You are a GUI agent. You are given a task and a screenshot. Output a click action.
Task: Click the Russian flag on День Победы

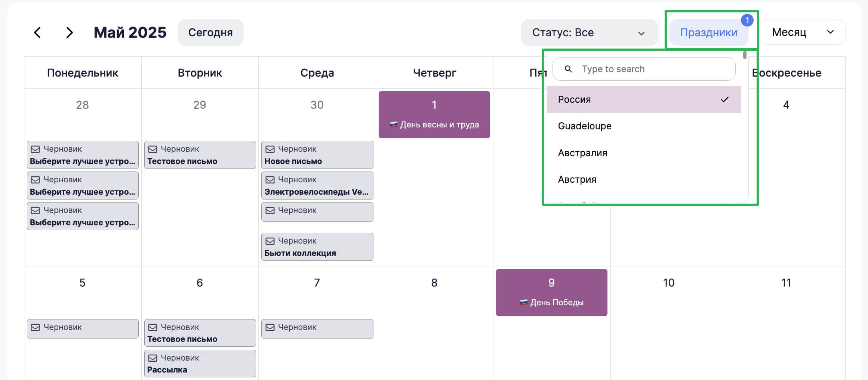pos(524,302)
